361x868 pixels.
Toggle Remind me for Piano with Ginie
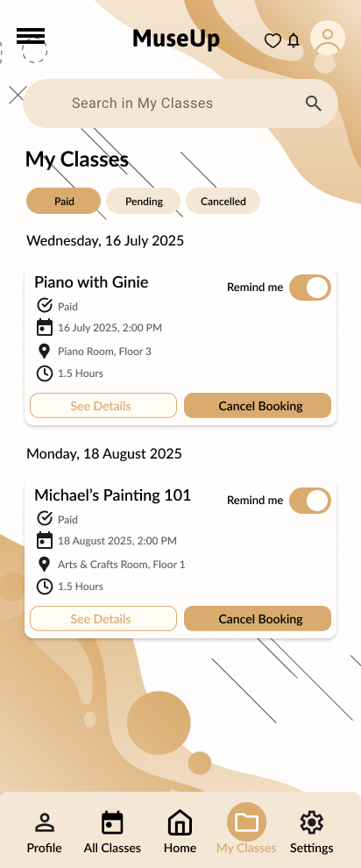click(x=310, y=288)
